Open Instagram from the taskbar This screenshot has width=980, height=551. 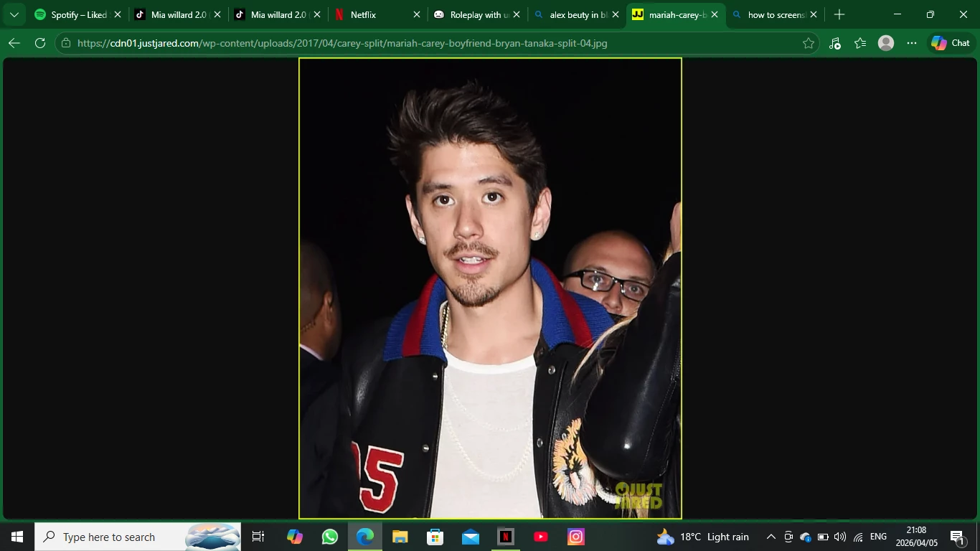point(576,537)
